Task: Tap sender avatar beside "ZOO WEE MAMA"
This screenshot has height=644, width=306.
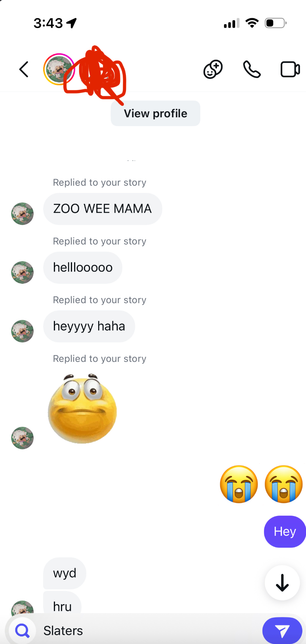Action: (22, 214)
